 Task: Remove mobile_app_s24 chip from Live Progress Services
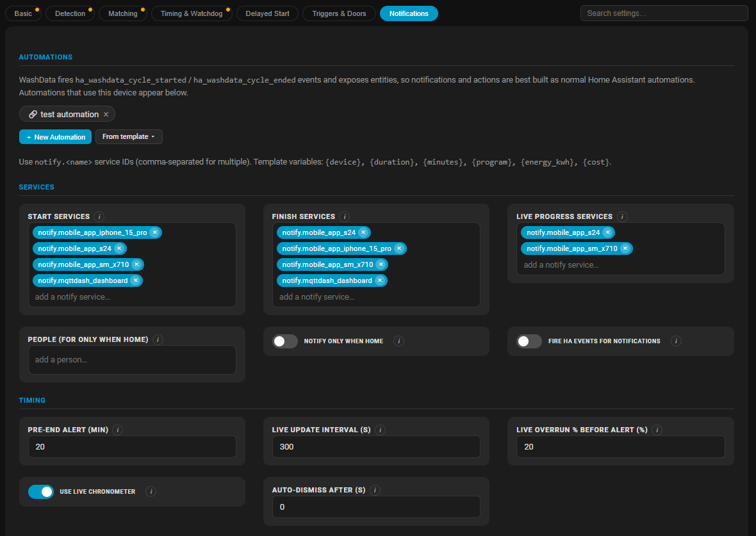(x=608, y=232)
